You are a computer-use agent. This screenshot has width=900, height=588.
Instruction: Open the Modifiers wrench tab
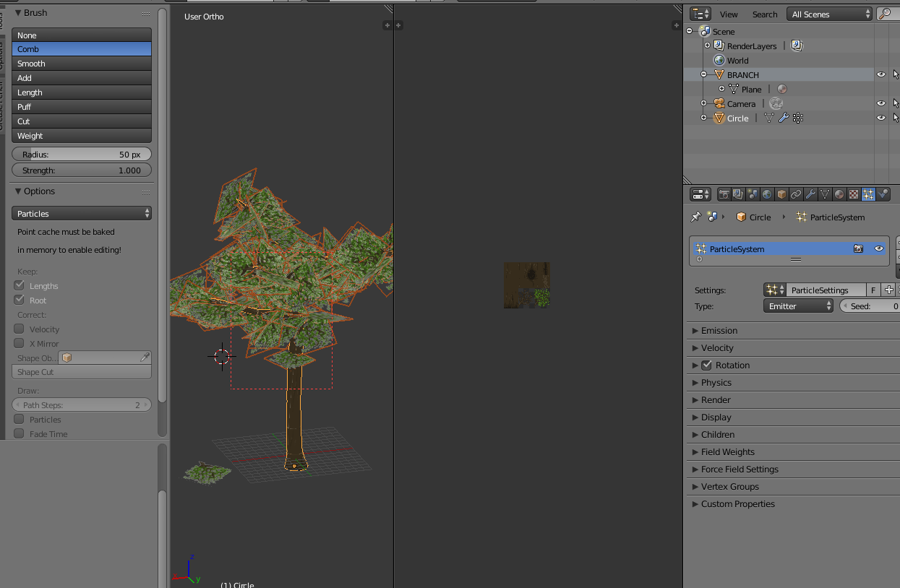click(810, 194)
